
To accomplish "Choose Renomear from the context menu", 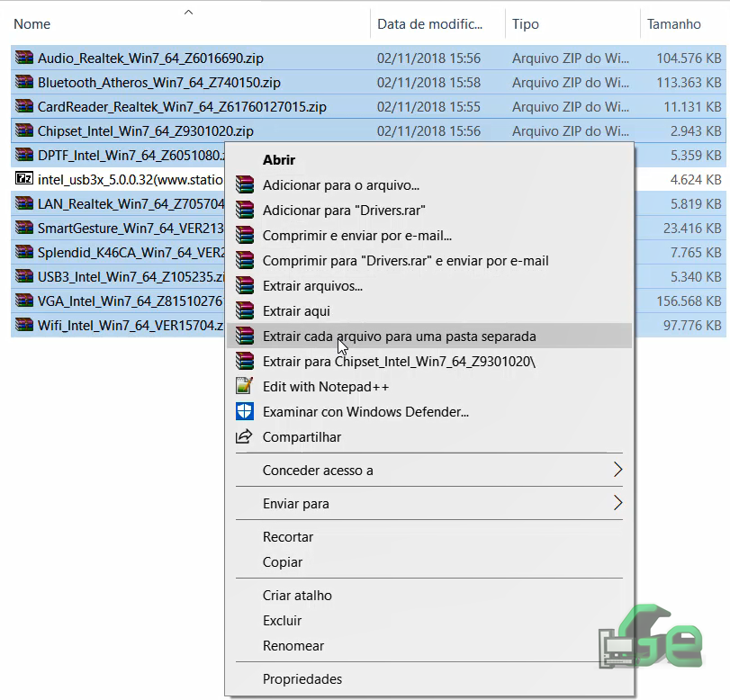I will coord(428,645).
